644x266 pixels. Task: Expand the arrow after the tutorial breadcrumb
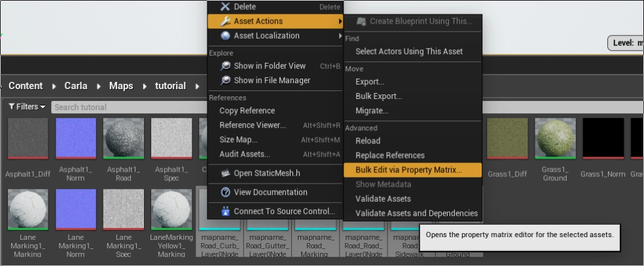coord(197,86)
